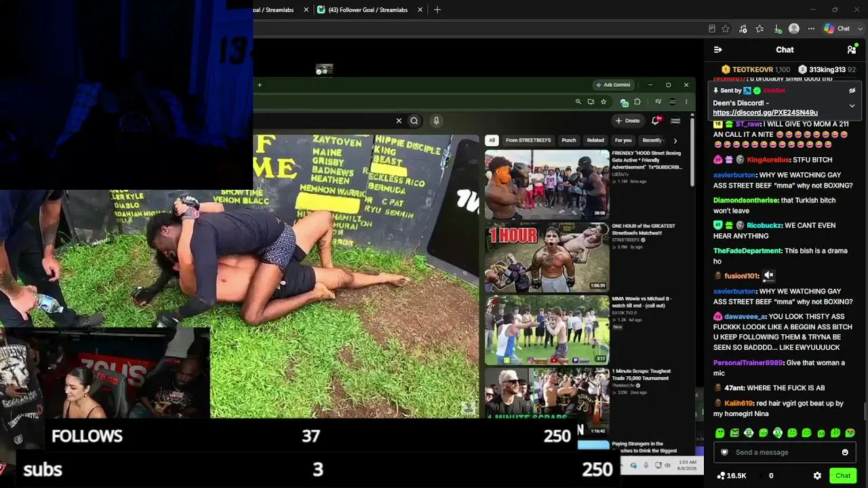The height and width of the screenshot is (488, 868).
Task: Collapse the chat panel with arrow icon
Action: click(718, 49)
